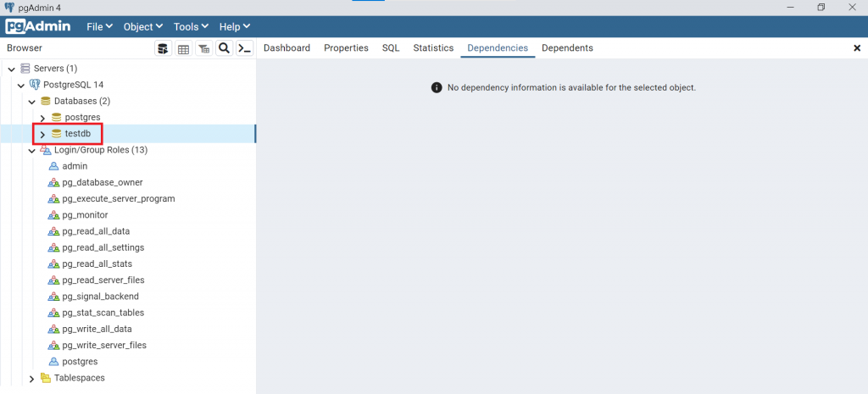Image resolution: width=868 pixels, height=394 pixels.
Task: Open the Tools menu
Action: (191, 26)
